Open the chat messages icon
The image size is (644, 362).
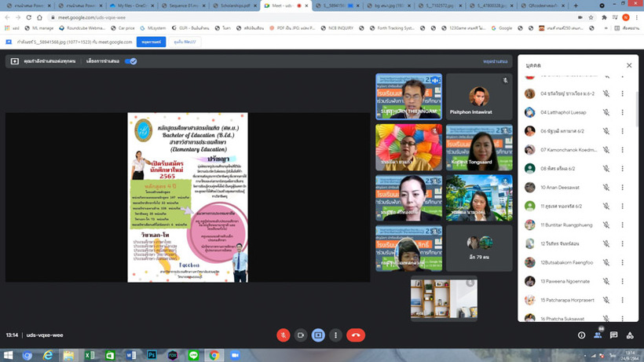[x=613, y=335]
